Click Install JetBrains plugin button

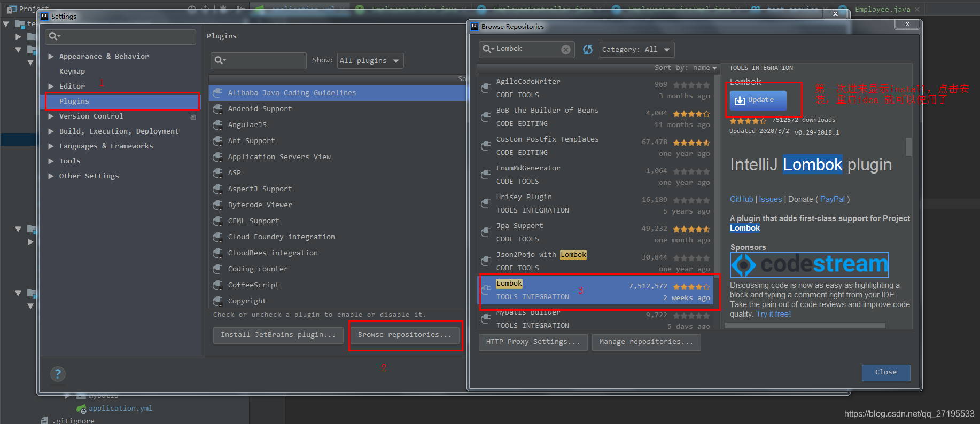tap(278, 335)
